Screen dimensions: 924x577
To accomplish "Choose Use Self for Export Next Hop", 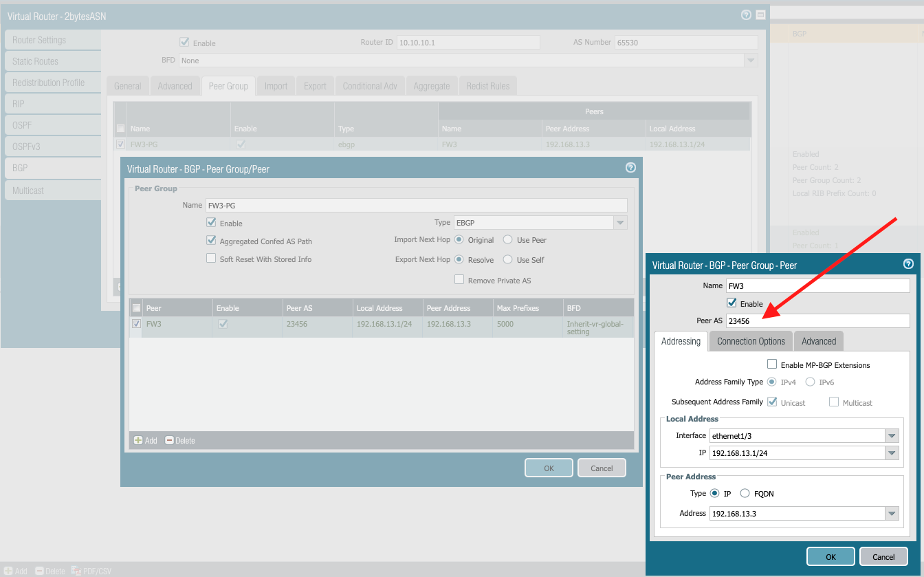I will [507, 259].
